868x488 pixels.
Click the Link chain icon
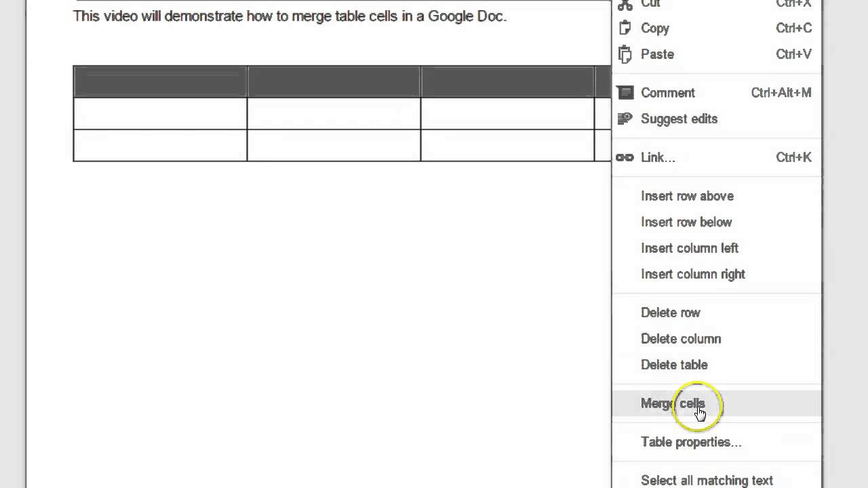click(625, 157)
